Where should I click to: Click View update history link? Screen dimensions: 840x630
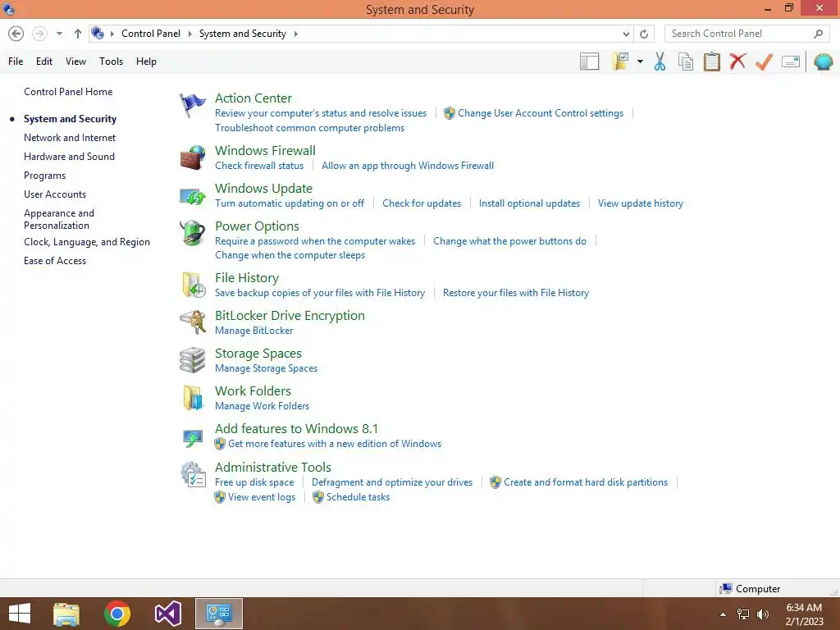[x=641, y=203]
